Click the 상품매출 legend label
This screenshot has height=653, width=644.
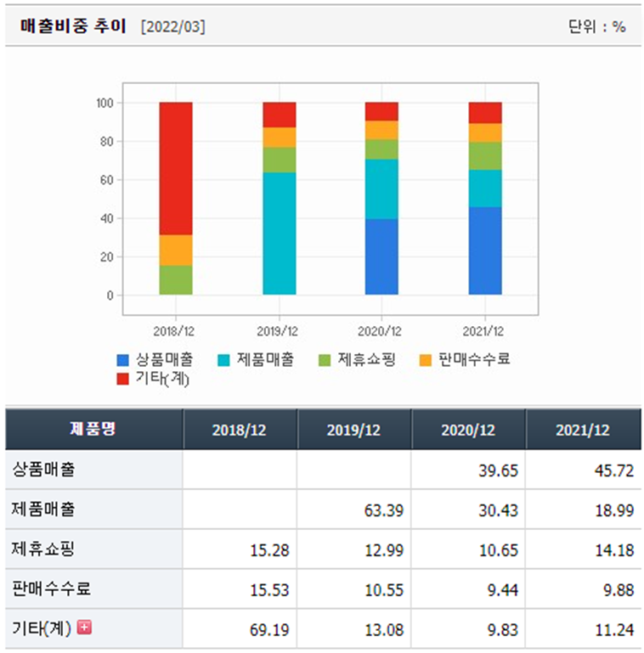(165, 359)
